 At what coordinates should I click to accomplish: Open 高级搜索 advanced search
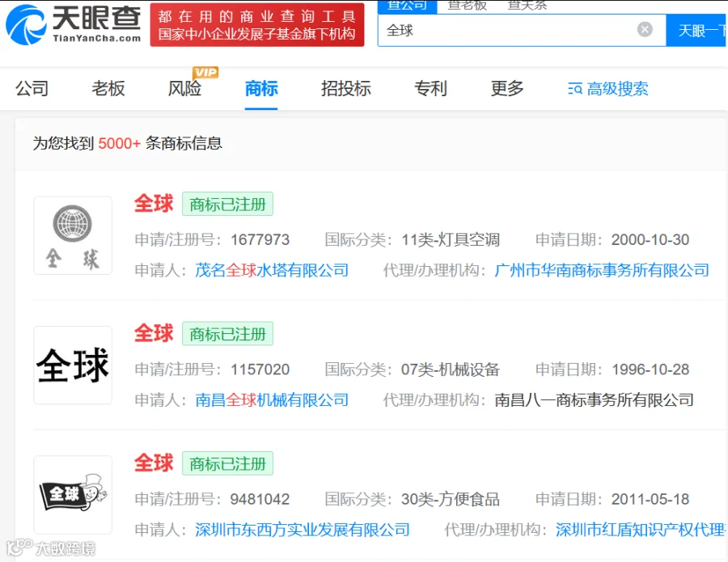[607, 89]
